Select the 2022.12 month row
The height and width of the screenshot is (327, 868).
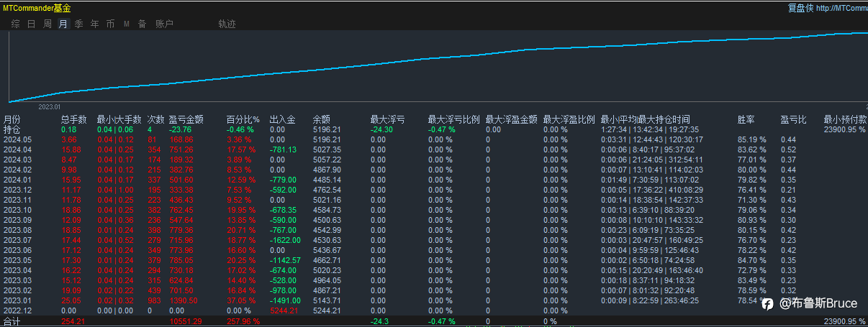coord(434,310)
